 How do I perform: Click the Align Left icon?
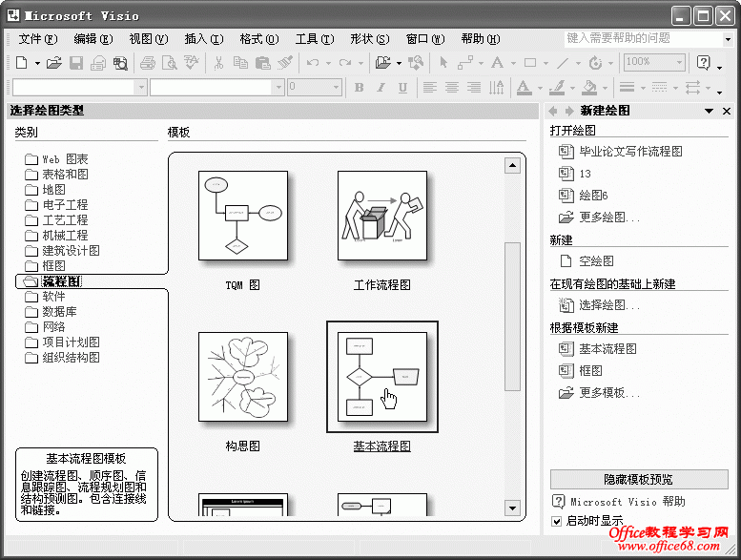click(429, 88)
